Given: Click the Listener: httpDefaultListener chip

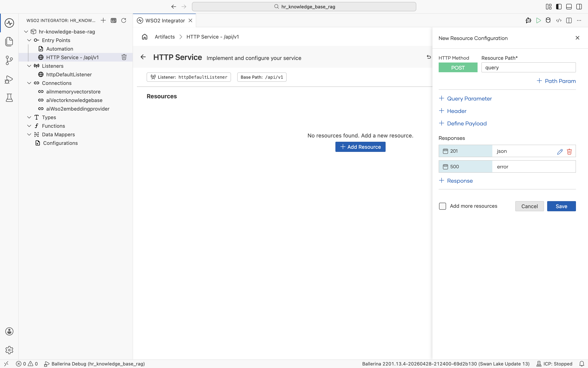Looking at the screenshot, I should click(189, 77).
